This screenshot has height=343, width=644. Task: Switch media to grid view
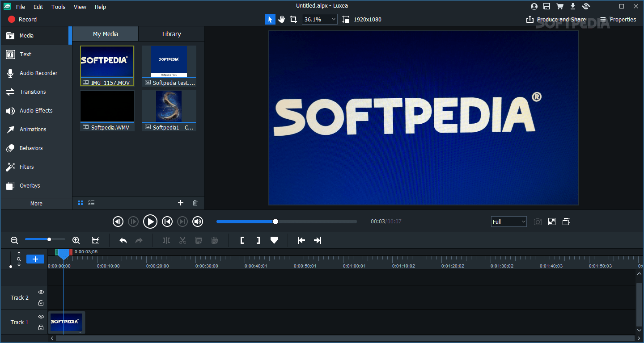[x=80, y=203]
